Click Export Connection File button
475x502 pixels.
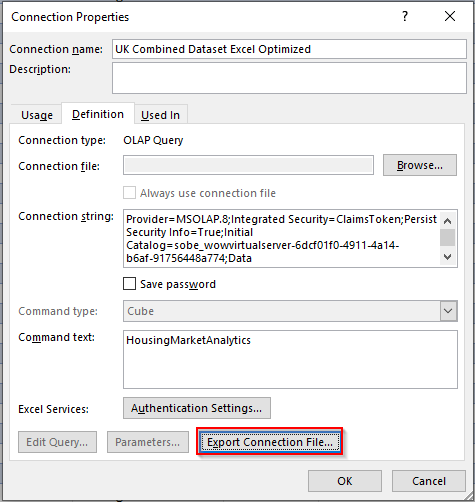(270, 442)
